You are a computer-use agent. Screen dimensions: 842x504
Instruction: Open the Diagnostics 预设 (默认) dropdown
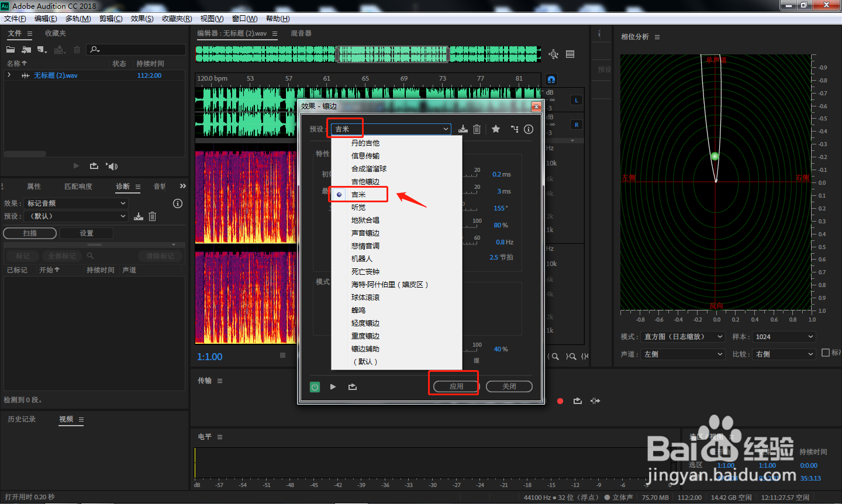(x=76, y=216)
